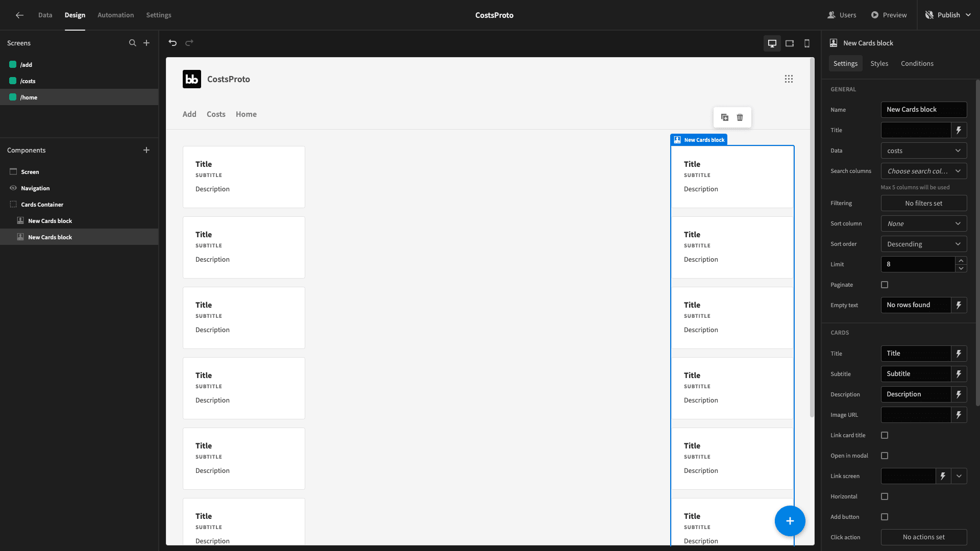Screen dimensions: 980x551
Task: Toggle the Horizontal checkbox
Action: [x=885, y=496]
